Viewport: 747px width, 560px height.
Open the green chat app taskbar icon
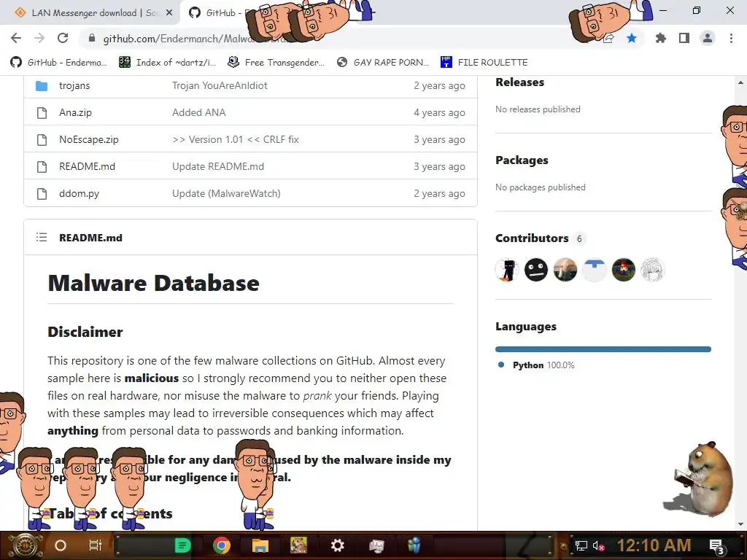(182, 545)
